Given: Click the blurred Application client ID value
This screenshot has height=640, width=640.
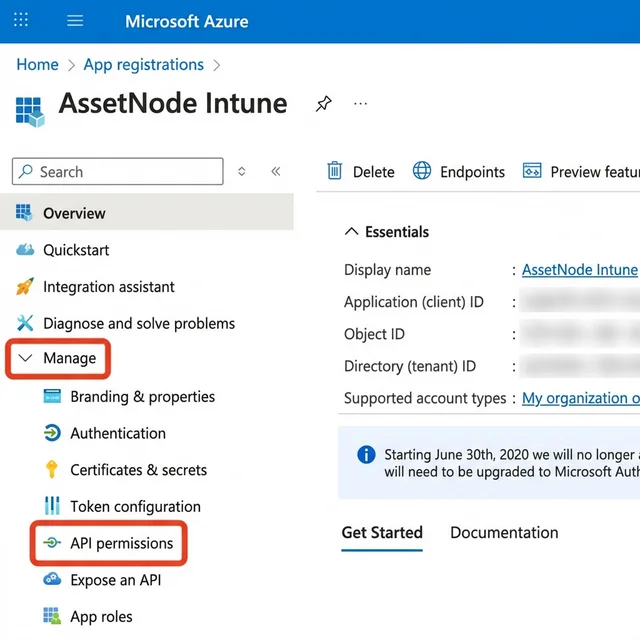Looking at the screenshot, I should (580, 301).
